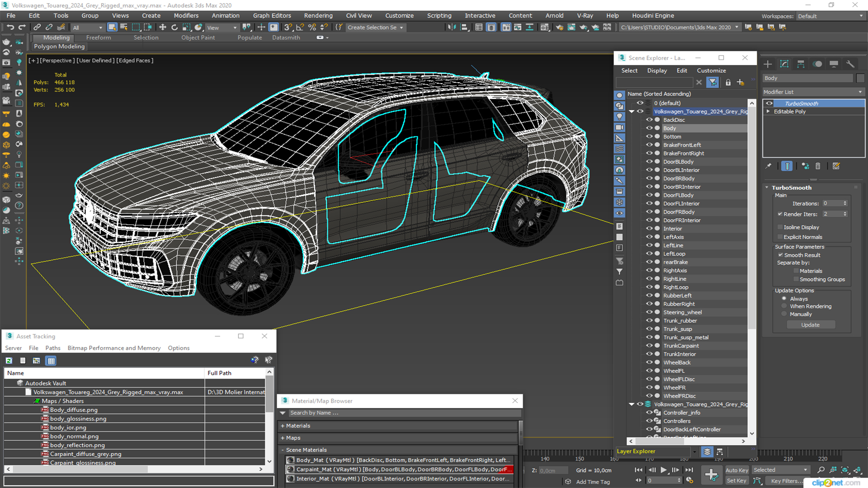Open Curve Editor from main toolbar
Screen dimensions: 868x488
pyautogui.click(x=518, y=27)
